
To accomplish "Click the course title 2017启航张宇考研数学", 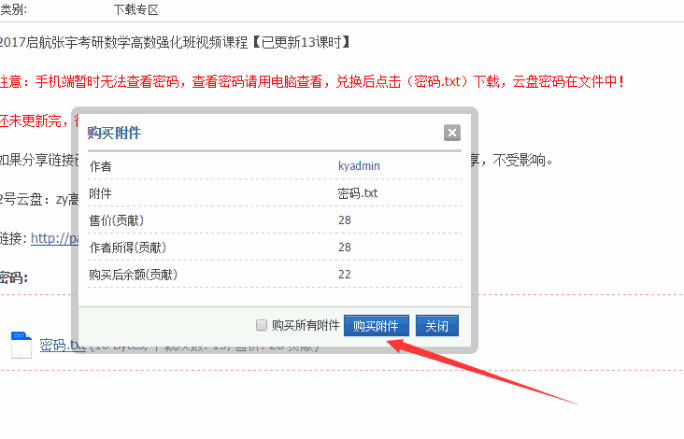I will coord(175,42).
